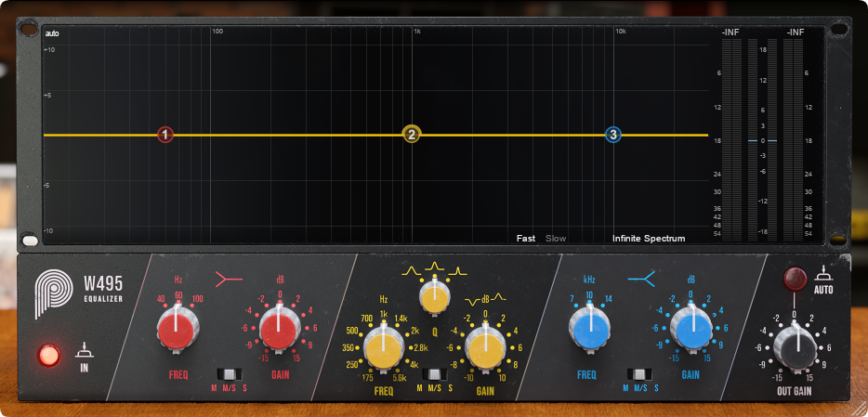The height and width of the screenshot is (417, 868).
Task: Click the 40 Hz mark on low FREQ dial
Action: pyautogui.click(x=161, y=299)
